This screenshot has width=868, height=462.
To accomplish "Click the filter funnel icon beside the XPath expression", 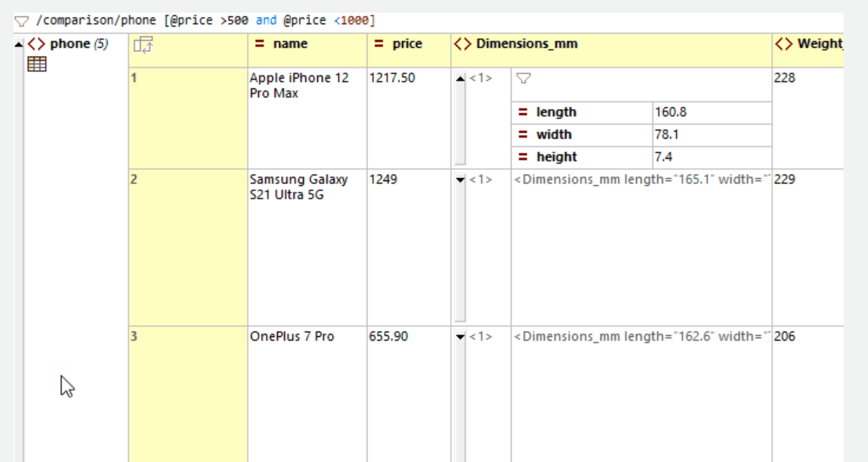I will 21,21.
